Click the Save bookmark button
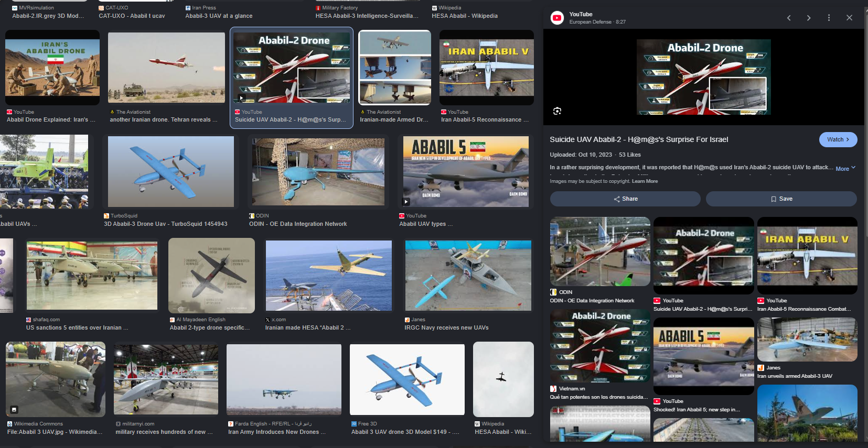Screen dimensions: 868x448 pyautogui.click(x=781, y=199)
